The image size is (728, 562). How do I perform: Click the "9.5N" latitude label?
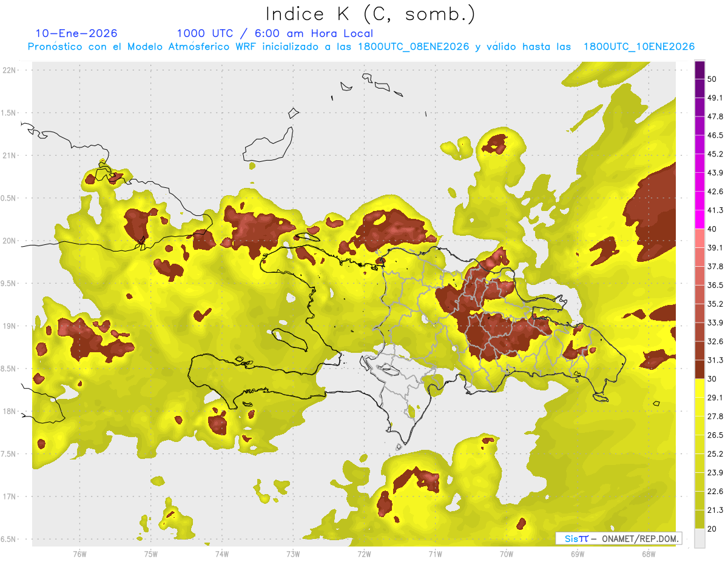[x=9, y=284]
